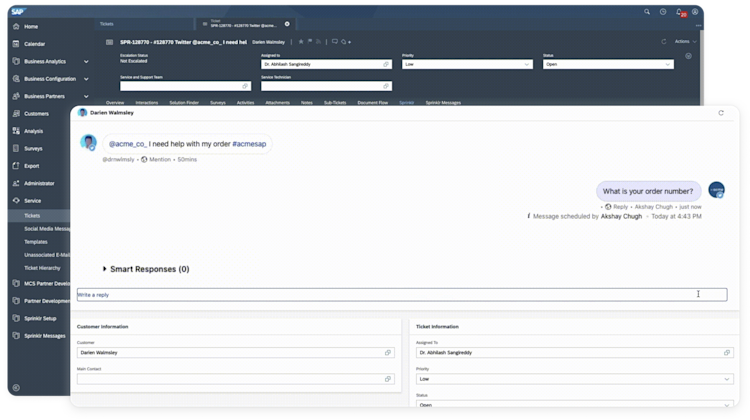Click the user profile icon in the top bar
The width and height of the screenshot is (750, 420).
tap(695, 12)
